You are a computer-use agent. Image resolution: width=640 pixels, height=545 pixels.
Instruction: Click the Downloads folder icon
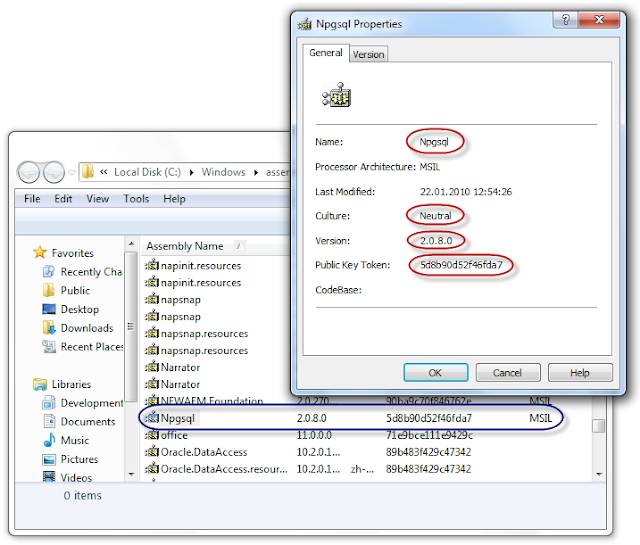49,327
